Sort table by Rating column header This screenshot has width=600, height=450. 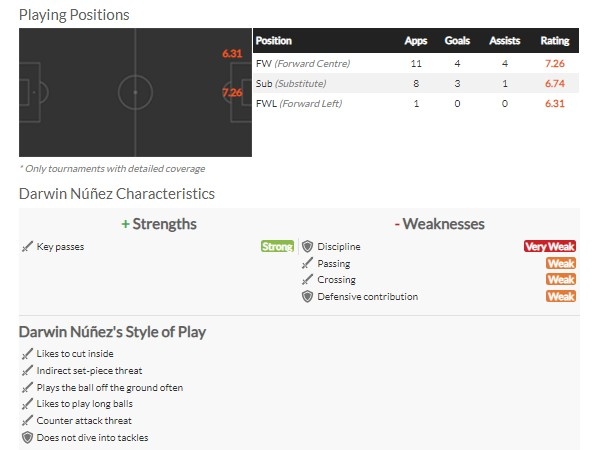pos(555,41)
